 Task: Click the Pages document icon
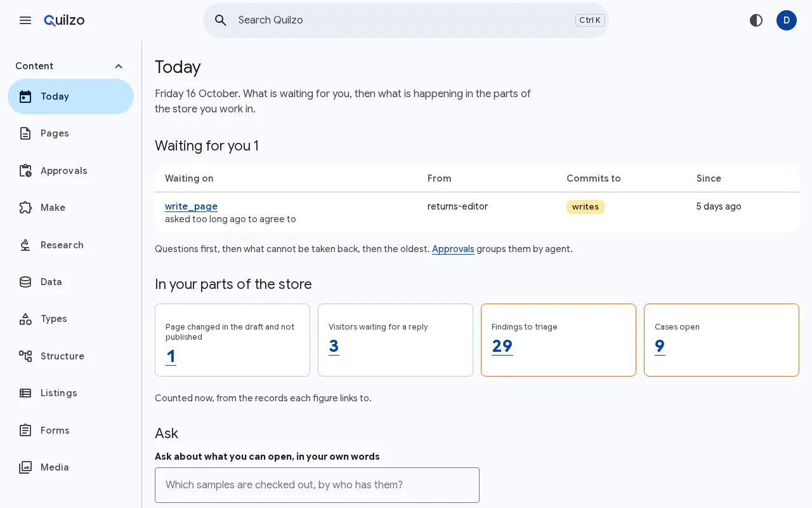tap(25, 133)
